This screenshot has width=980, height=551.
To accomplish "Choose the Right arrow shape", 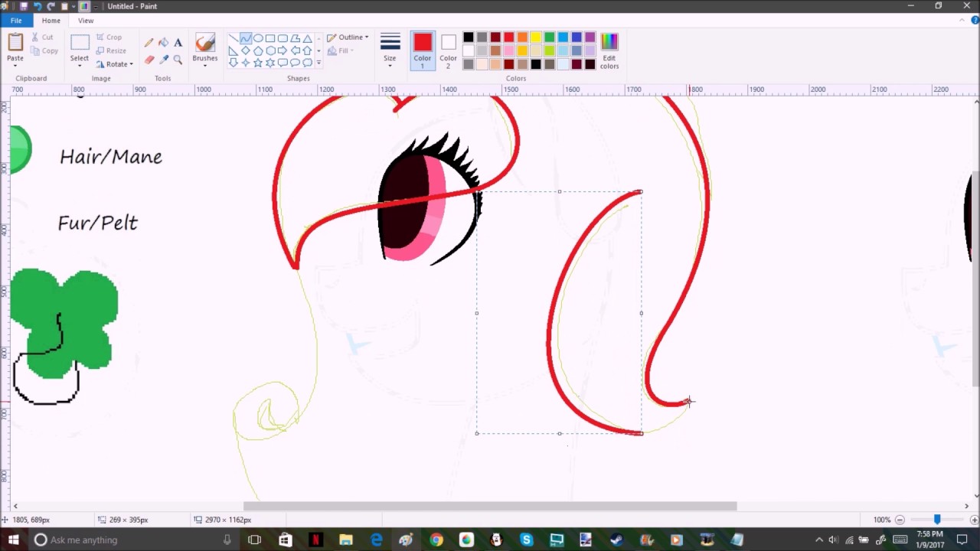I will point(283,51).
